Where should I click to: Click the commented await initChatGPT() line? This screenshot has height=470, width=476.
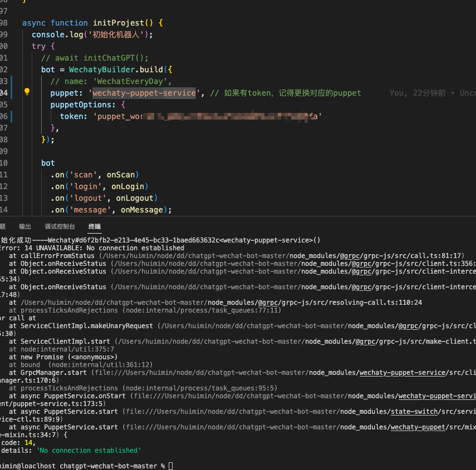point(95,58)
